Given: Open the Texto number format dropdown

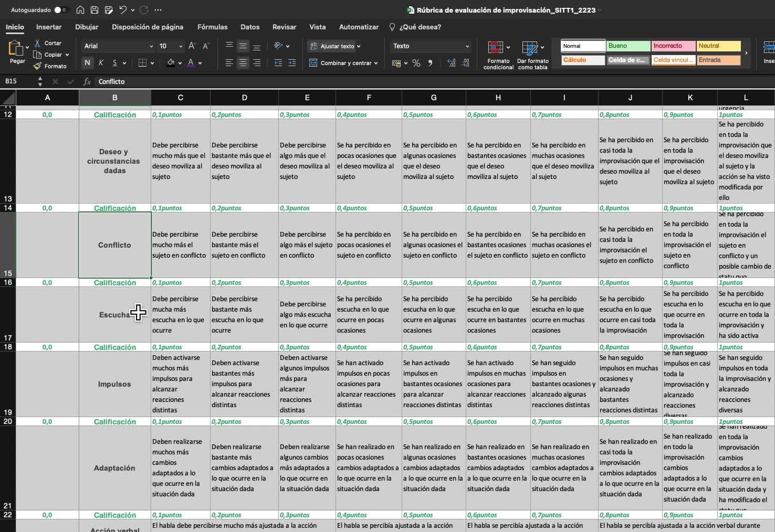Looking at the screenshot, I should point(467,46).
